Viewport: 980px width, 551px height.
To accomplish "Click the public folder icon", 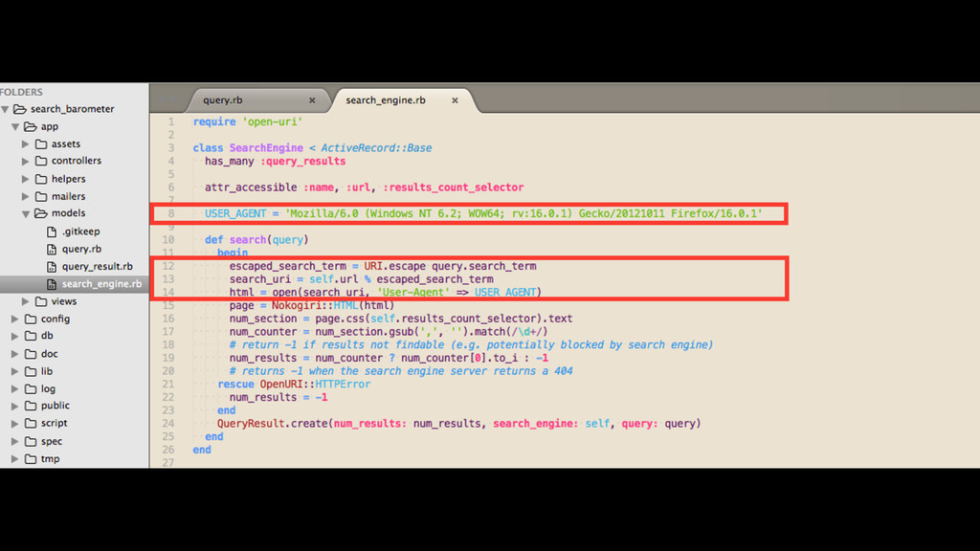I will (31, 406).
